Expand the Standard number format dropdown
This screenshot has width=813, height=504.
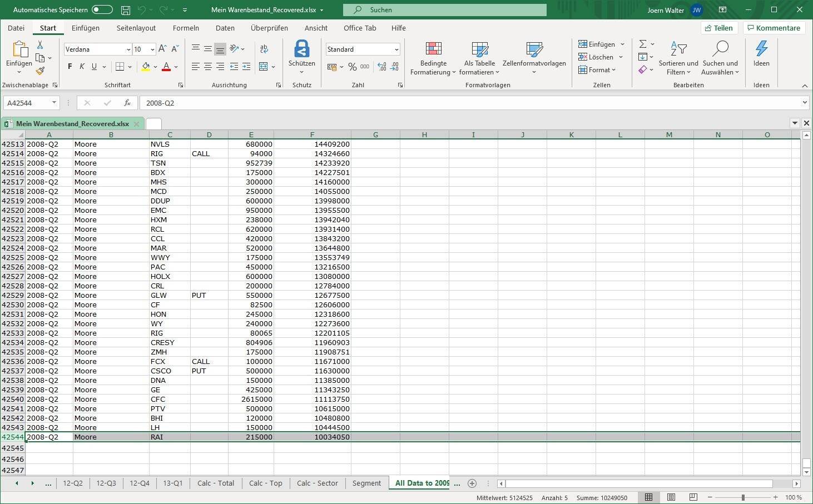click(x=396, y=49)
